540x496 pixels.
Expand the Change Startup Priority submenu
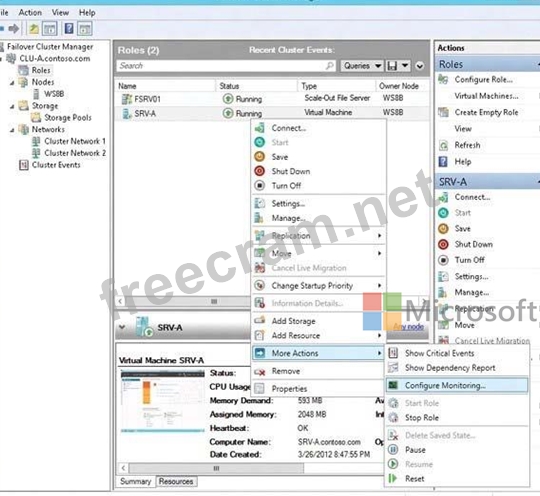(379, 286)
